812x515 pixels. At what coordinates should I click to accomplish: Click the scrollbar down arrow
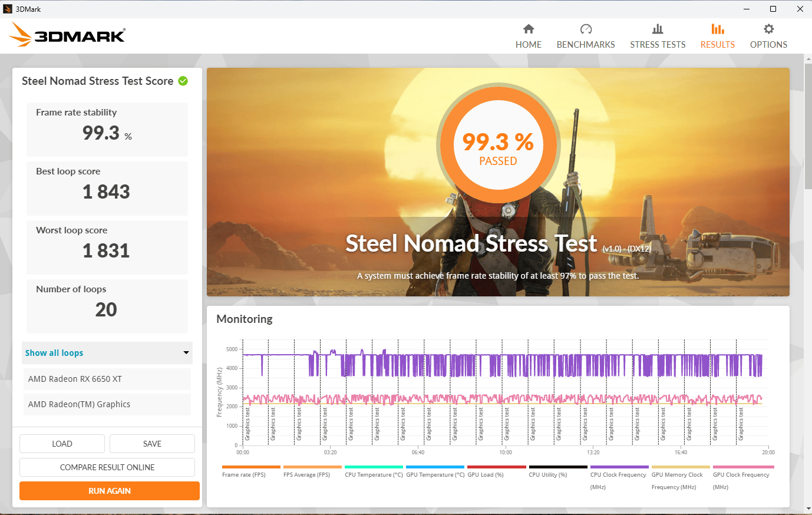(x=808, y=509)
